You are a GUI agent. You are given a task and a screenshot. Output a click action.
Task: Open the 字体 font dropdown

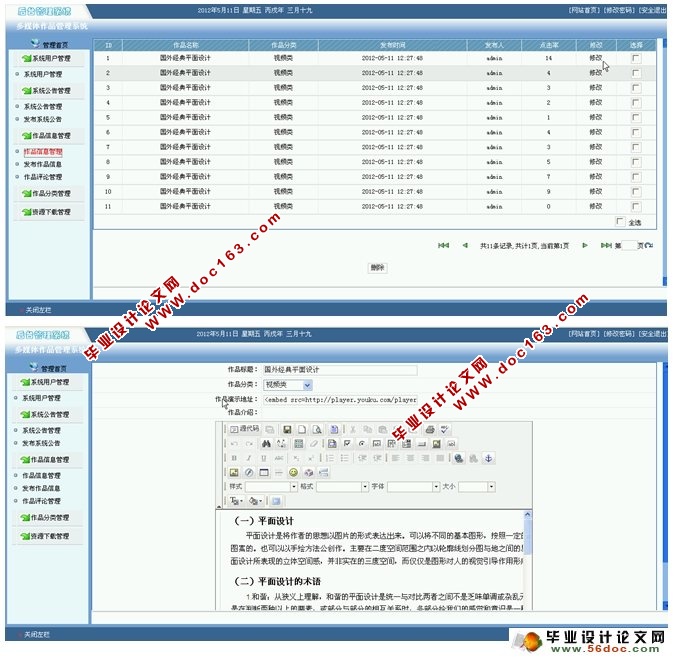pyautogui.click(x=414, y=486)
